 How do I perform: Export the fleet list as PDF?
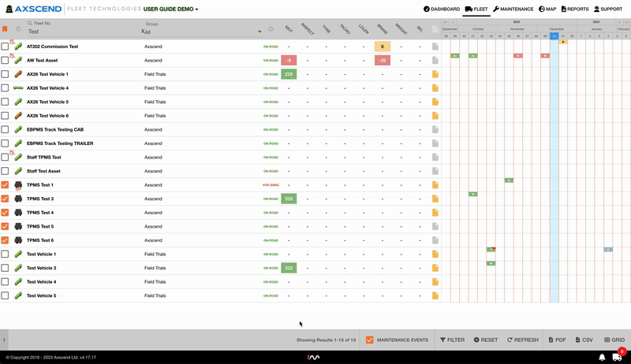click(x=557, y=340)
